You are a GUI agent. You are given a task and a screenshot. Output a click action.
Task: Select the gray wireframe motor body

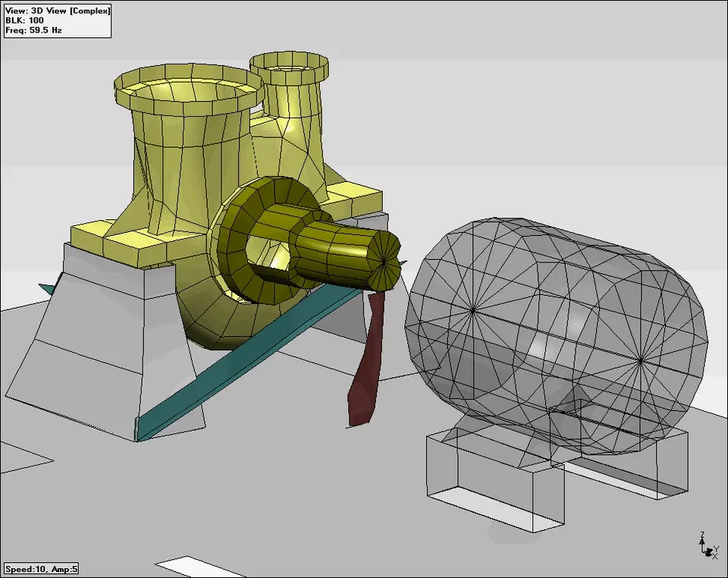click(556, 335)
